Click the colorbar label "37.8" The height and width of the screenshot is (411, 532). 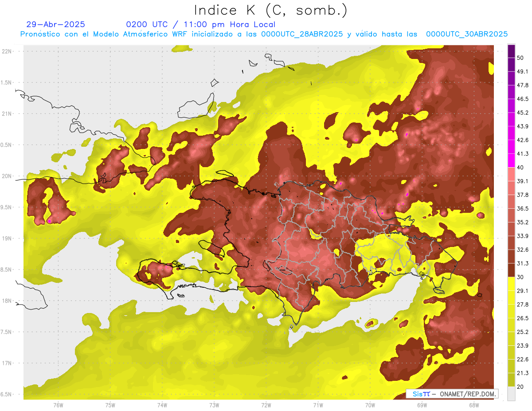coord(523,195)
